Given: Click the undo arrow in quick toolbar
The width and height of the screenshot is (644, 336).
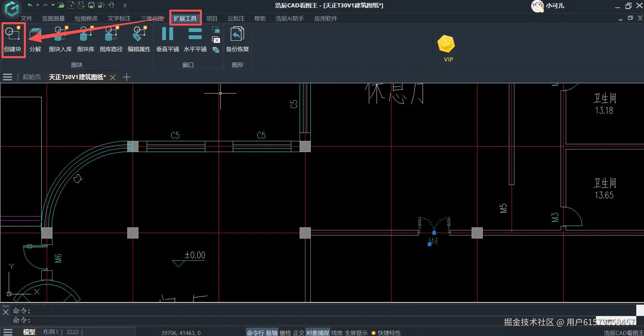Looking at the screenshot, I should coord(30,5).
